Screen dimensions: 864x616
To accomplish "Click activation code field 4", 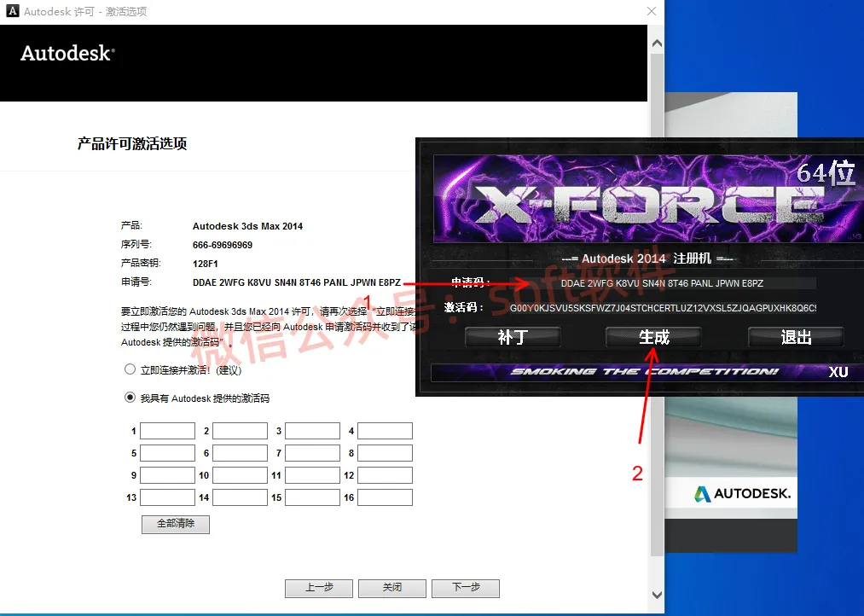I will [386, 431].
